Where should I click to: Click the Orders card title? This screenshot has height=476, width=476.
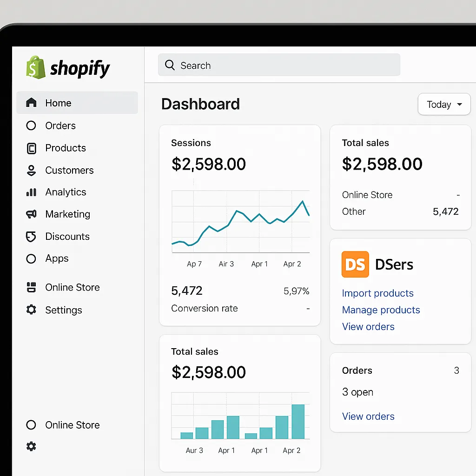(357, 370)
